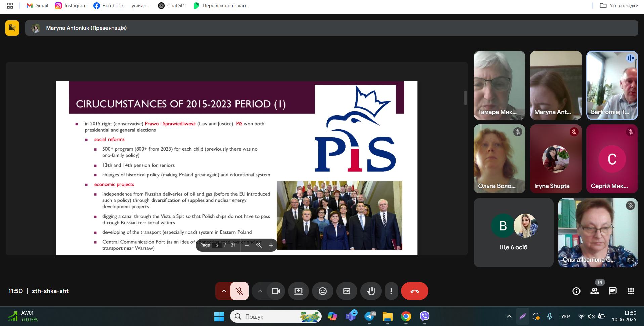Show hidden tray icons chevron
This screenshot has height=326, width=644.
(509, 316)
